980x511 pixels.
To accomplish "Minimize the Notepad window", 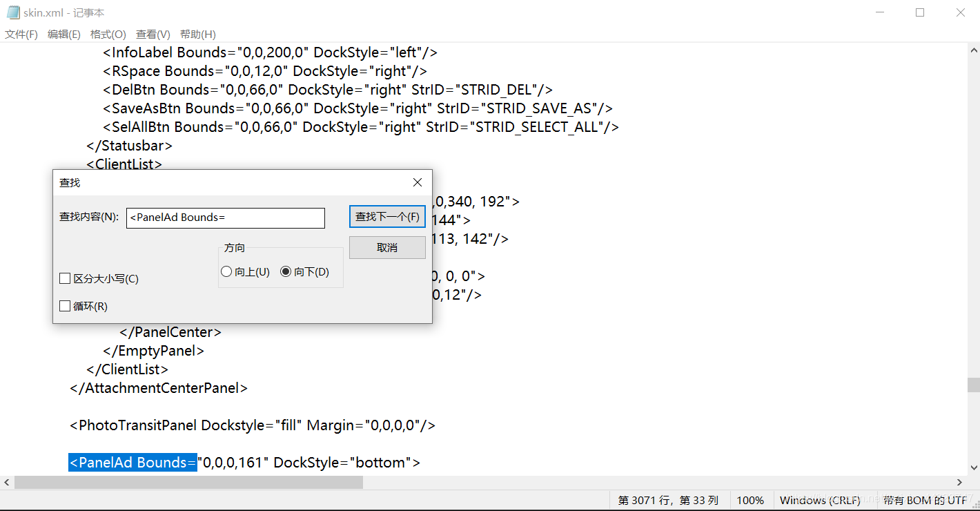I will tap(880, 12).
